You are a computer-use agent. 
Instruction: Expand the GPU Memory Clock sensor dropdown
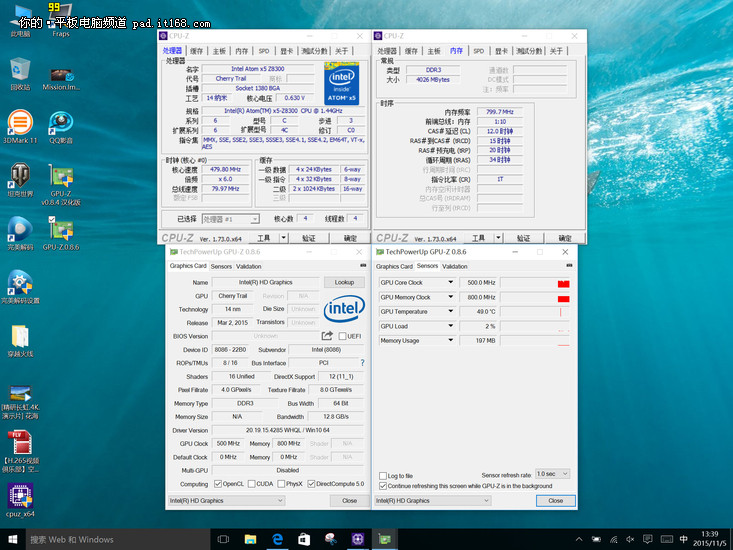pos(451,297)
